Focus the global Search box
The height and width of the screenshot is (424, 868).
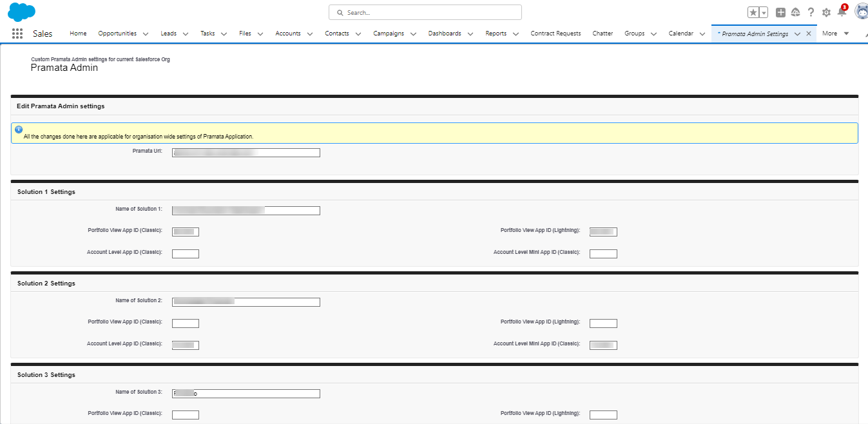(425, 12)
